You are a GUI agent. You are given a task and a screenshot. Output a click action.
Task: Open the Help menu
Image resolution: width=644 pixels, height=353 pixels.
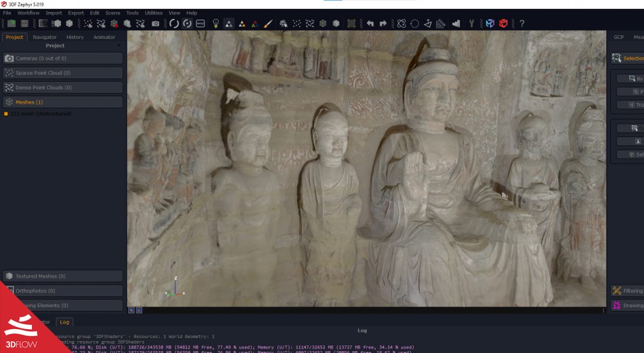191,13
